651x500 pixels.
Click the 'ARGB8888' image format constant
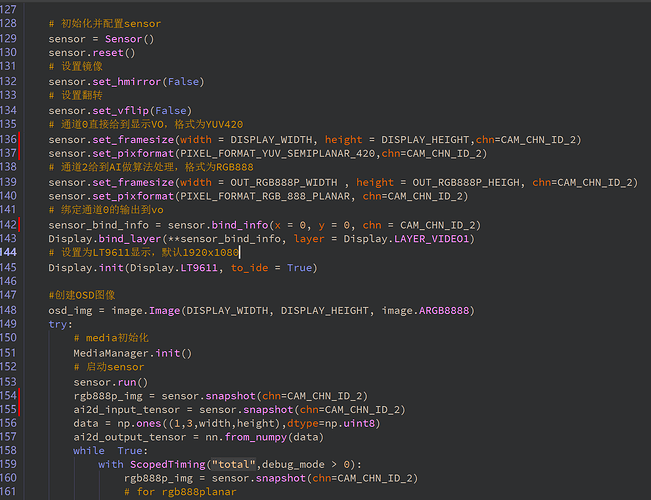tap(442, 310)
